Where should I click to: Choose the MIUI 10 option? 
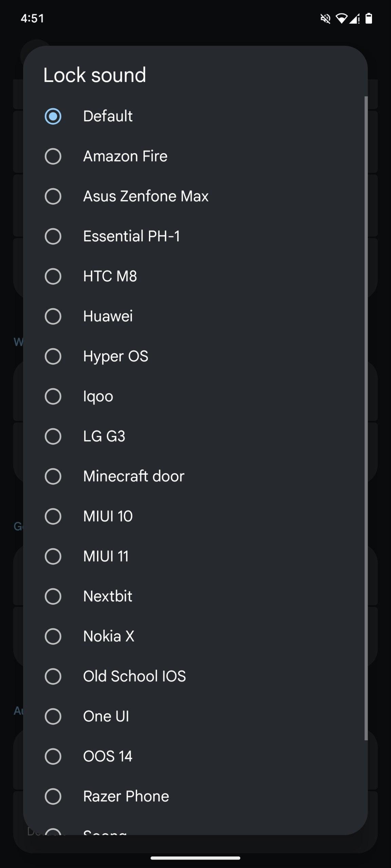click(x=53, y=516)
